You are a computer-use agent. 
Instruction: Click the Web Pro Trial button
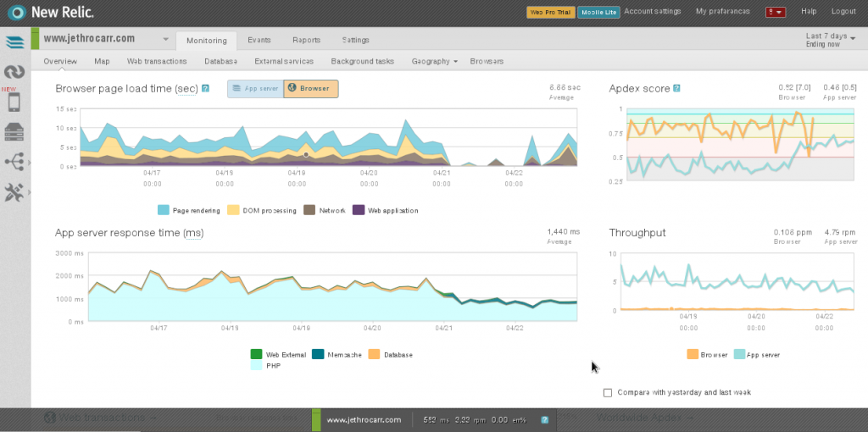click(550, 12)
